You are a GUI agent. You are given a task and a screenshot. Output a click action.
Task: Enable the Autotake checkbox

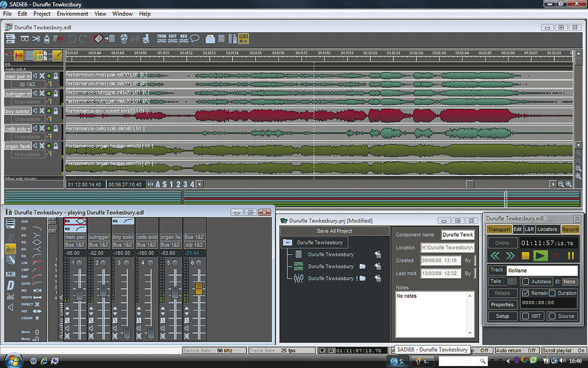point(526,282)
